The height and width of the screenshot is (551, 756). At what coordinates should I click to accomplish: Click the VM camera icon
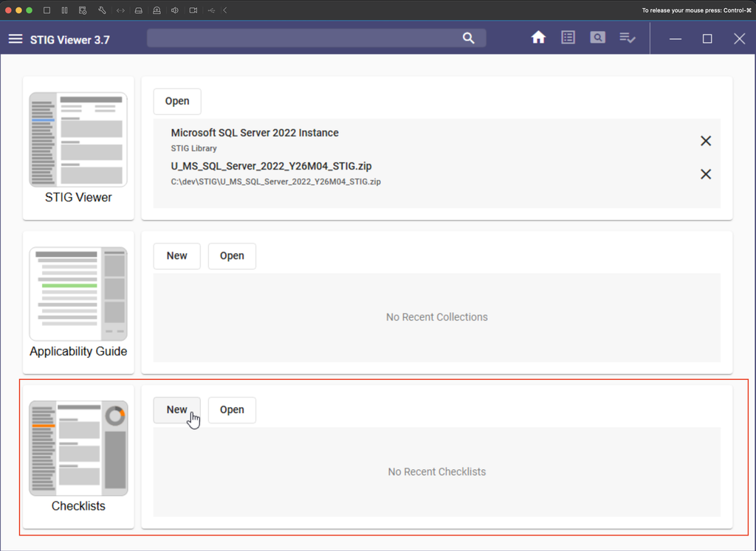193,10
